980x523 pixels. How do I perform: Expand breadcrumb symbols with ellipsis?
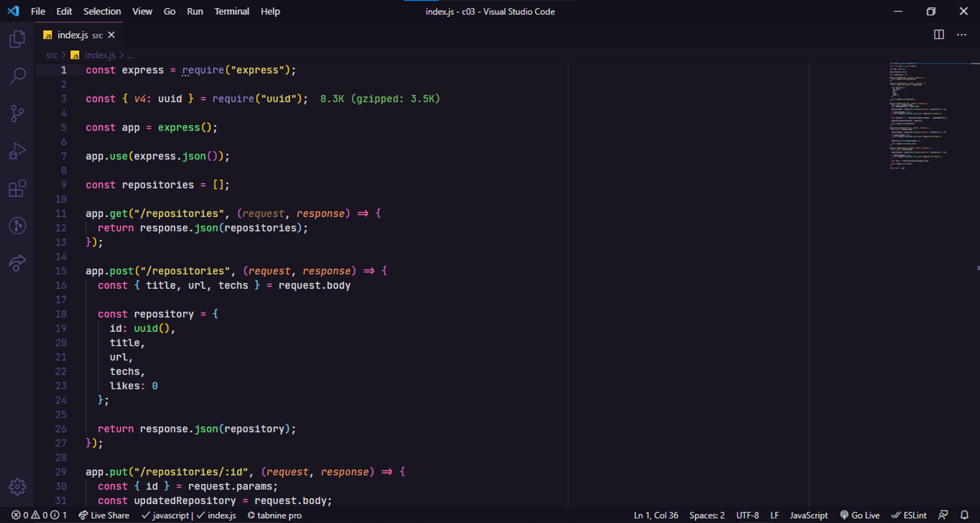130,55
